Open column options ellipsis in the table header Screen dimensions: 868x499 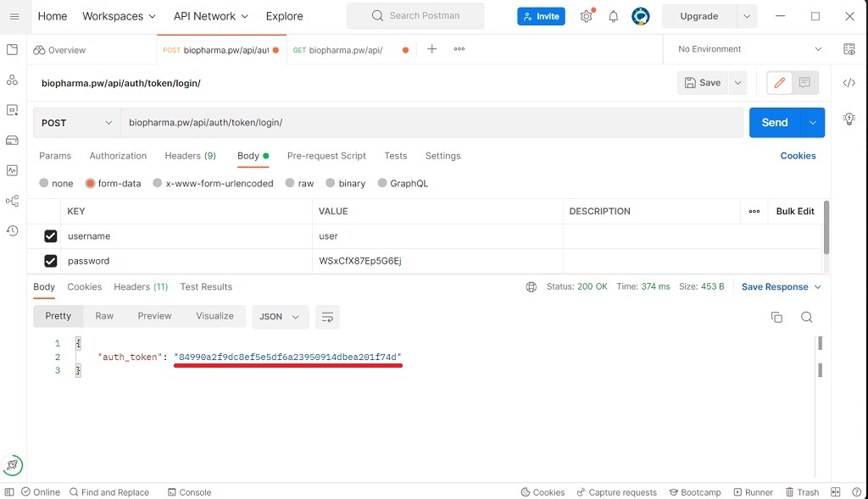click(754, 211)
